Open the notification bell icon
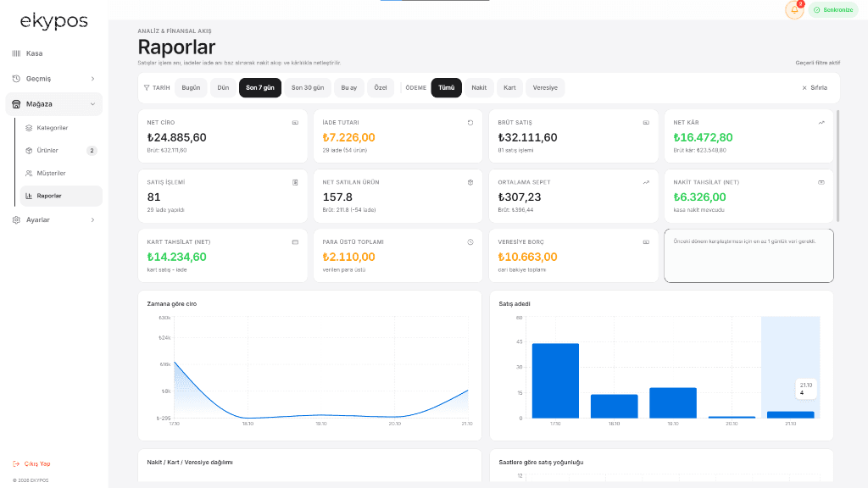Viewport: 868px width, 488px height. click(x=794, y=10)
